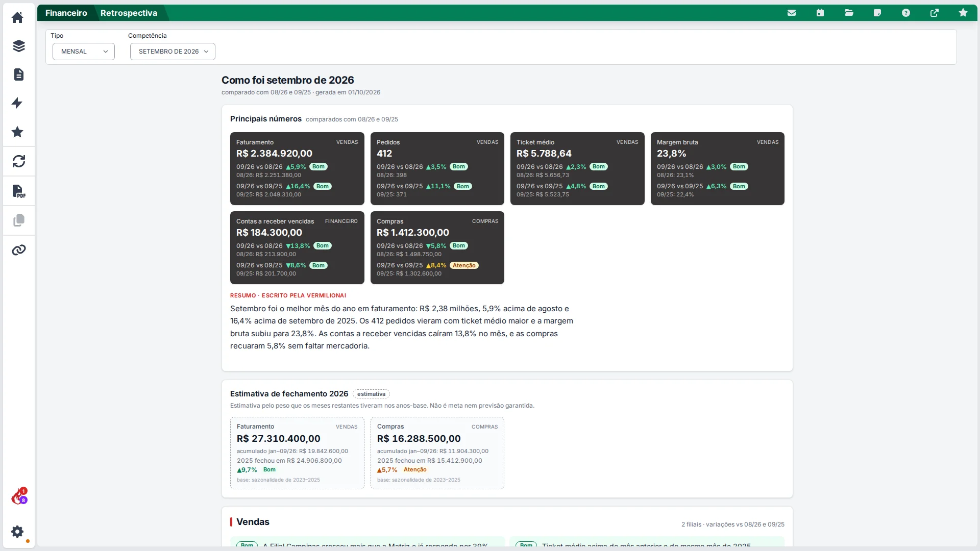Click the Compras R$ 1.412.300,00 card

[437, 248]
